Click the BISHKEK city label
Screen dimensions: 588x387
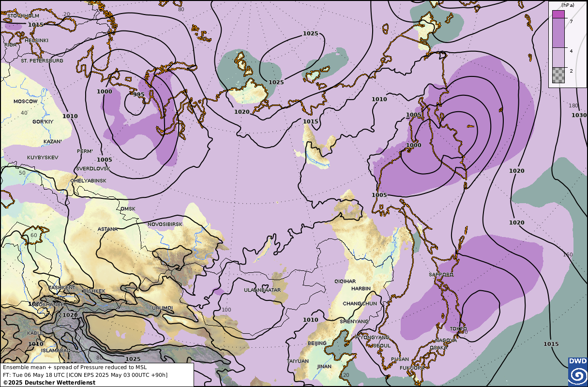pos(94,291)
